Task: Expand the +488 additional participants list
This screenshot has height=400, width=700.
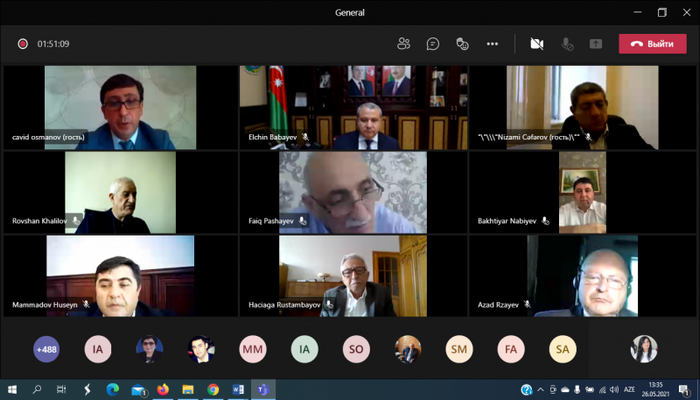Action: pyautogui.click(x=46, y=348)
